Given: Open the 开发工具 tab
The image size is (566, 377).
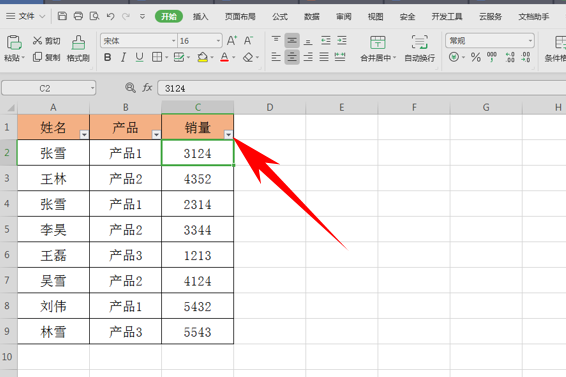Looking at the screenshot, I should [447, 17].
